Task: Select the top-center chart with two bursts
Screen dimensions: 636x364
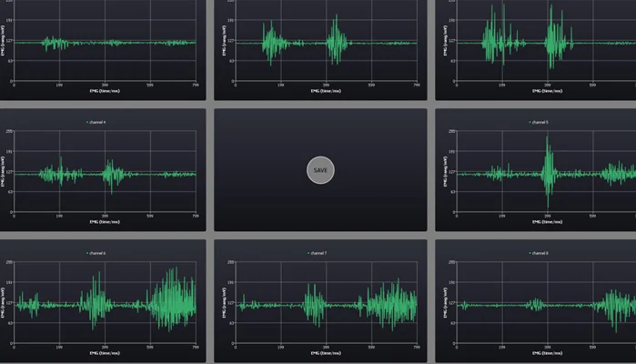Action: (320, 49)
